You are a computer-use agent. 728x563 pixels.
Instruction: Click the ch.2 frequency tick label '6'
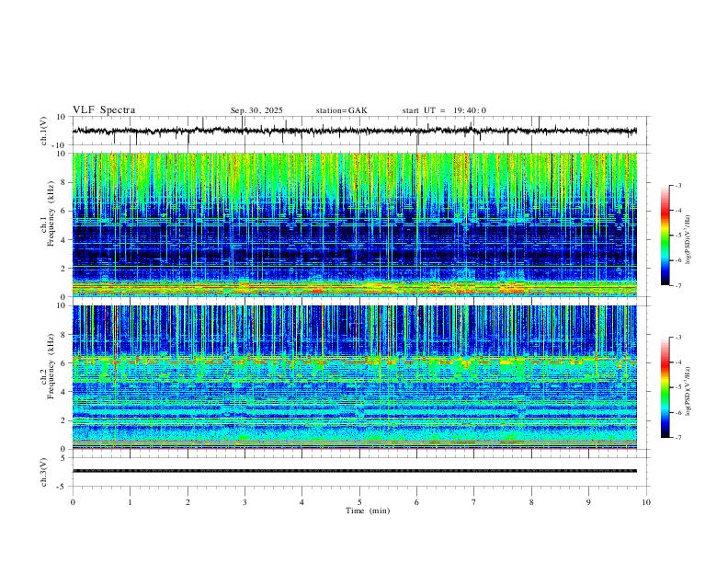tap(64, 362)
